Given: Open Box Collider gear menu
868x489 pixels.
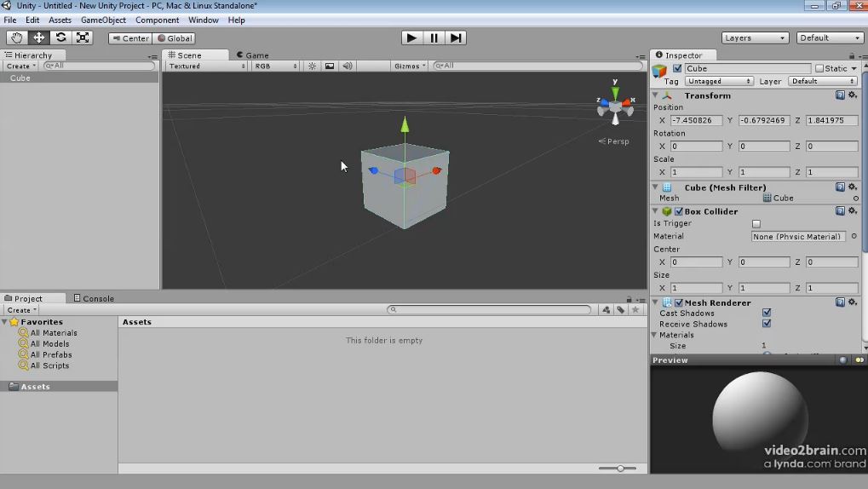Looking at the screenshot, I should pos(853,211).
